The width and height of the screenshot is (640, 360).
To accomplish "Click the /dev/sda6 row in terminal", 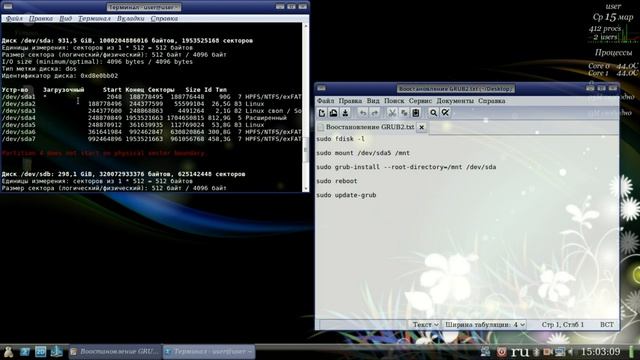I will point(151,132).
